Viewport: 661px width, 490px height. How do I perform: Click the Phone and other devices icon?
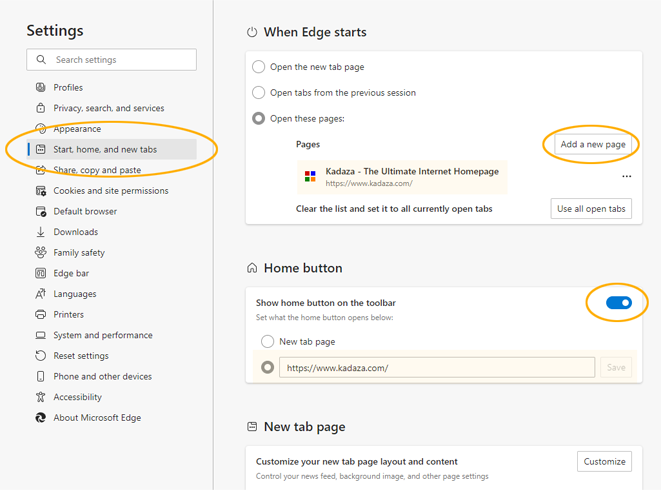point(40,377)
